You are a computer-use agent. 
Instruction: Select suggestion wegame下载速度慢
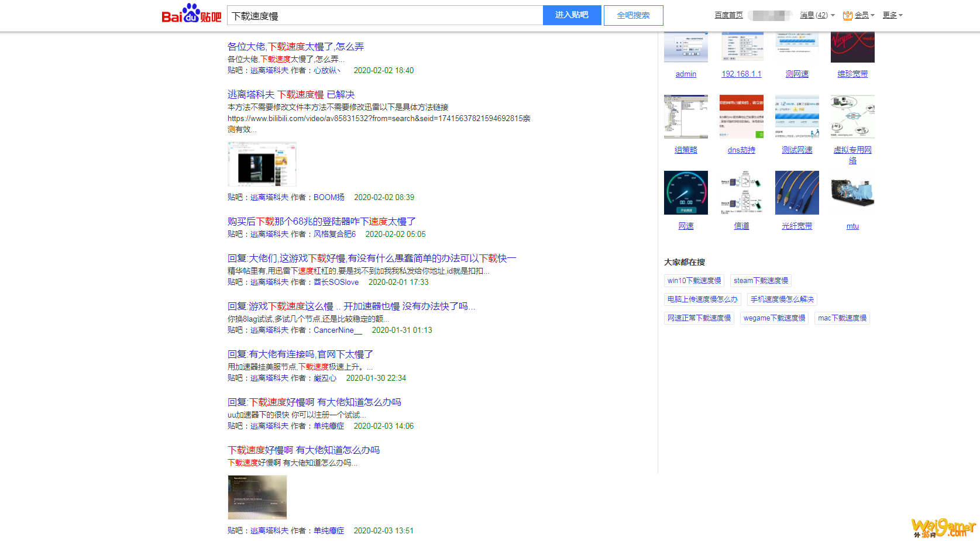(774, 318)
